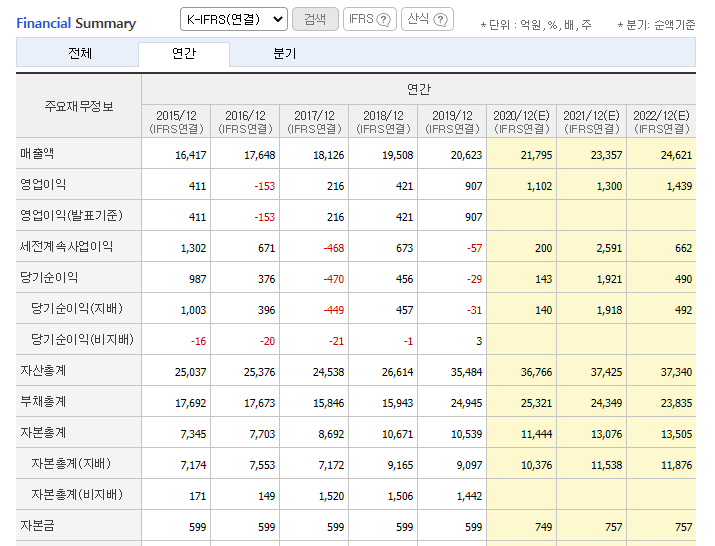715x546 pixels.
Task: Click the 2015/12 controlling net income 1,003
Action: 193,310
